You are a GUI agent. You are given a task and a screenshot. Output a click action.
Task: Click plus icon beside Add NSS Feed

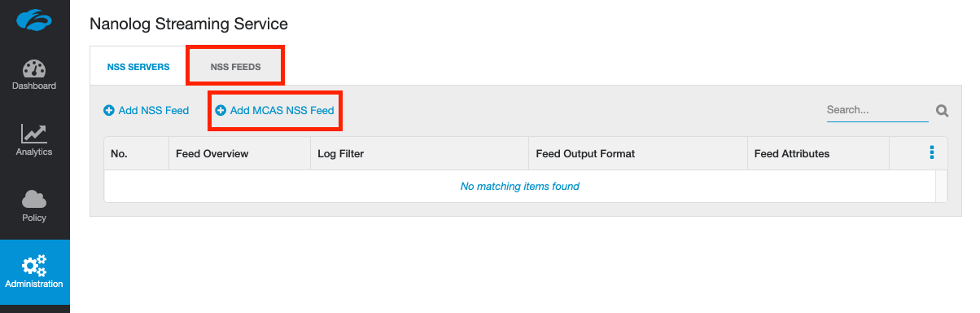[x=109, y=110]
